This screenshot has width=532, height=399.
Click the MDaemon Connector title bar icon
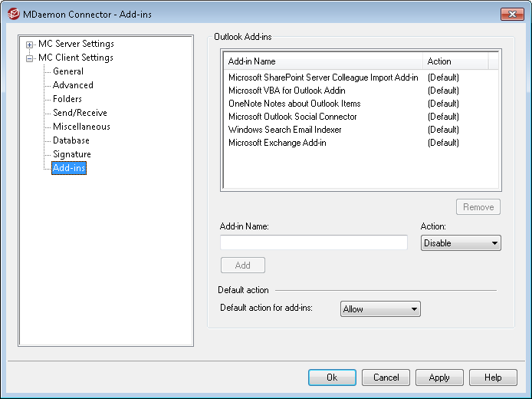point(13,14)
